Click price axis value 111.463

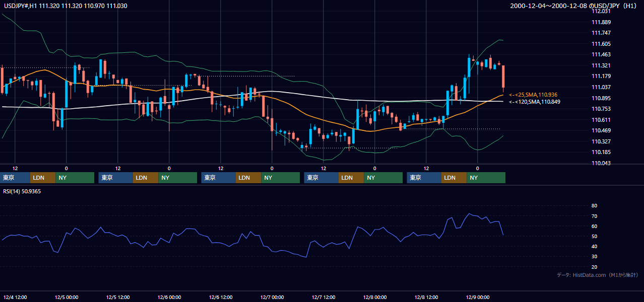(601, 54)
